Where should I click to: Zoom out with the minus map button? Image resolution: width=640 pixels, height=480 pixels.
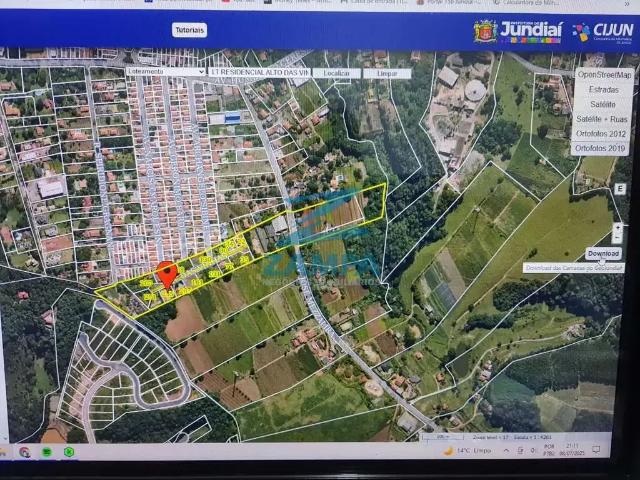point(617,238)
